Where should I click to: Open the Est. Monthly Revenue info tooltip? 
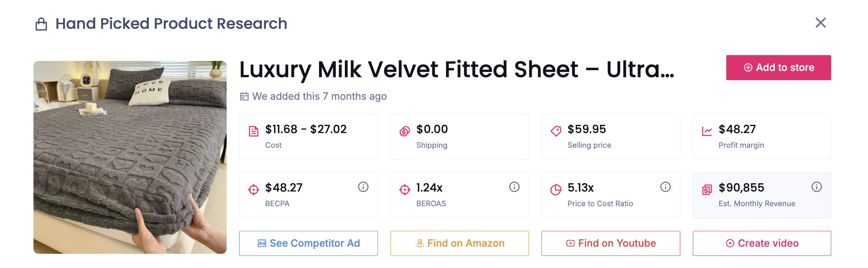pos(817,187)
